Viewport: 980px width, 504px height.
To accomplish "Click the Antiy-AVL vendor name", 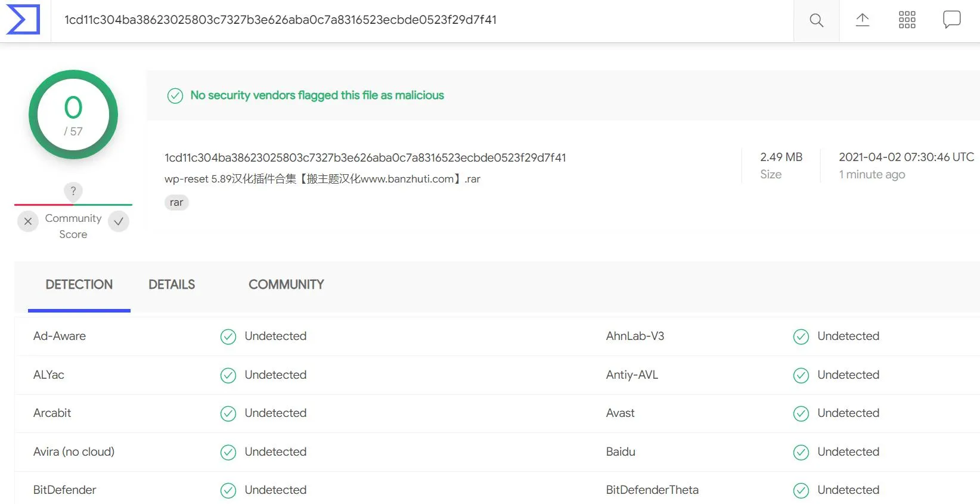I will [632, 375].
